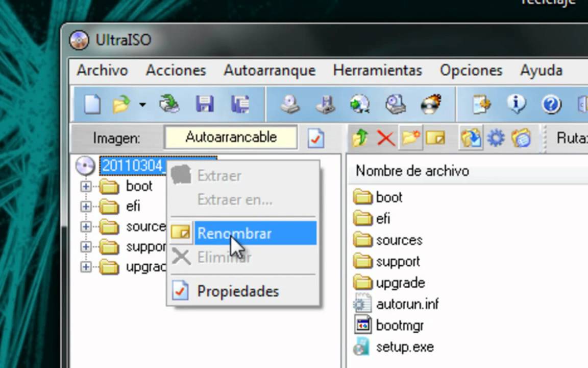This screenshot has height=368, width=588.
Task: Click the Add files toolbar icon
Action: tap(481, 104)
